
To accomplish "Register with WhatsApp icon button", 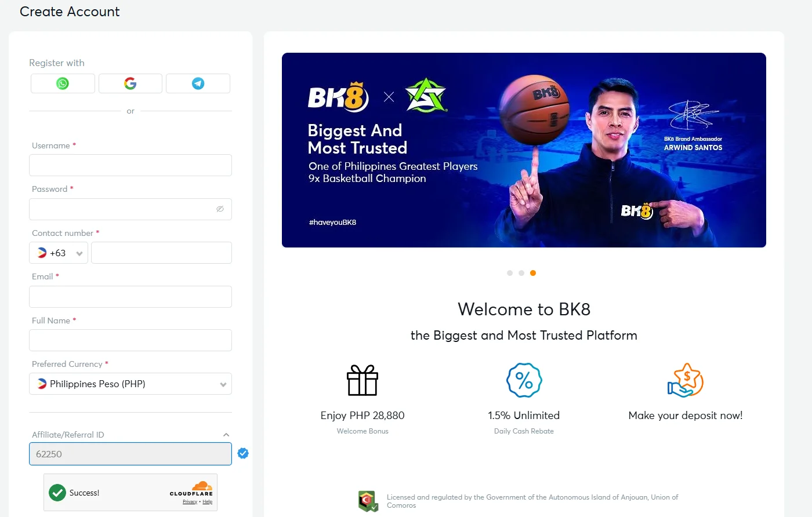I will (x=63, y=83).
